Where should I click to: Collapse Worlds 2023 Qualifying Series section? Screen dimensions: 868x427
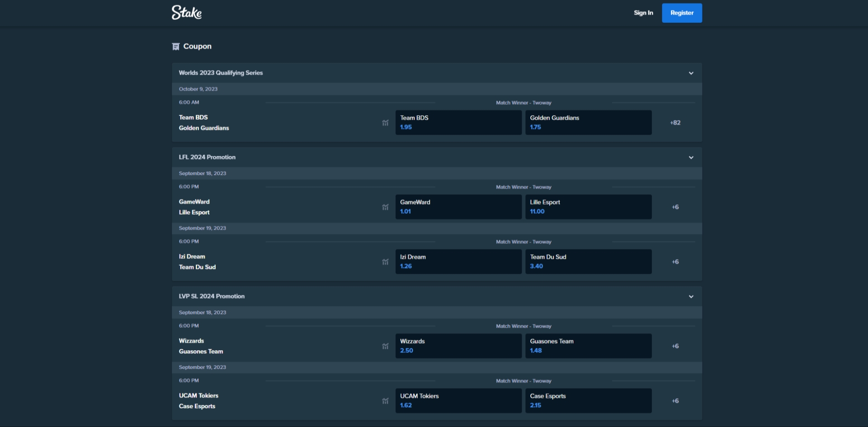691,73
